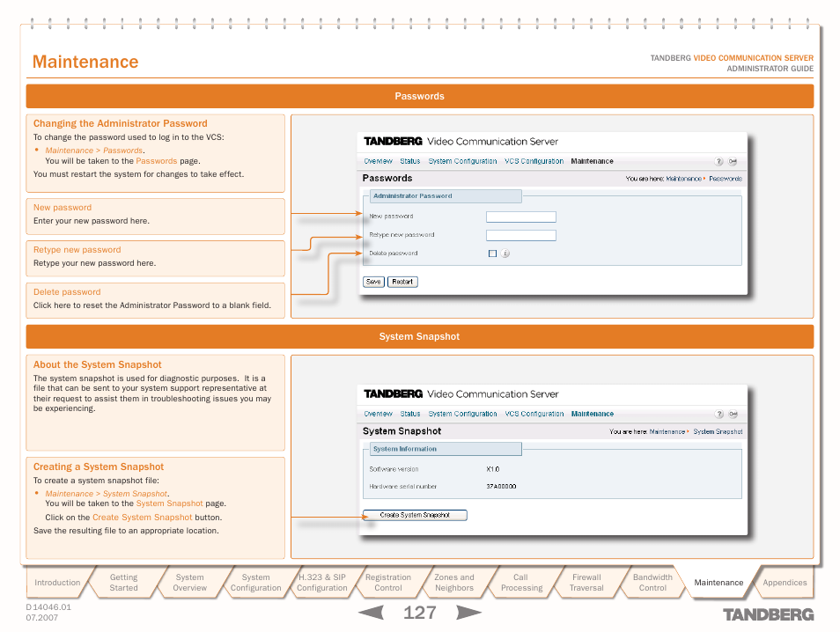The width and height of the screenshot is (840, 632).
Task: Follow the Maintenance > System Snapshot link
Action: tap(106, 494)
